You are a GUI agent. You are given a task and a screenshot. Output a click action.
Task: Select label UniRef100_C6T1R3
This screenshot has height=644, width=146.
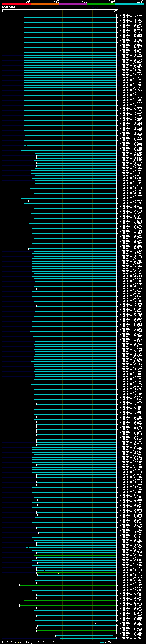click(x=131, y=67)
